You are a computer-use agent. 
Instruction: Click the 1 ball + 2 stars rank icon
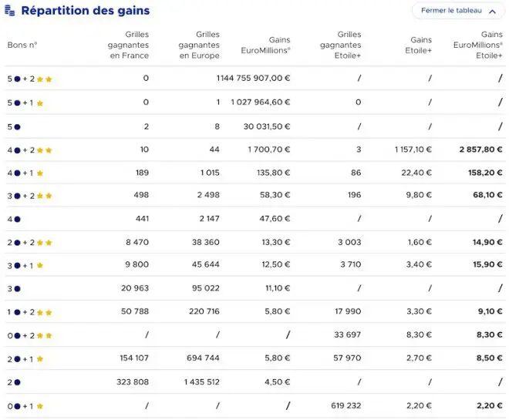pyautogui.click(x=30, y=312)
